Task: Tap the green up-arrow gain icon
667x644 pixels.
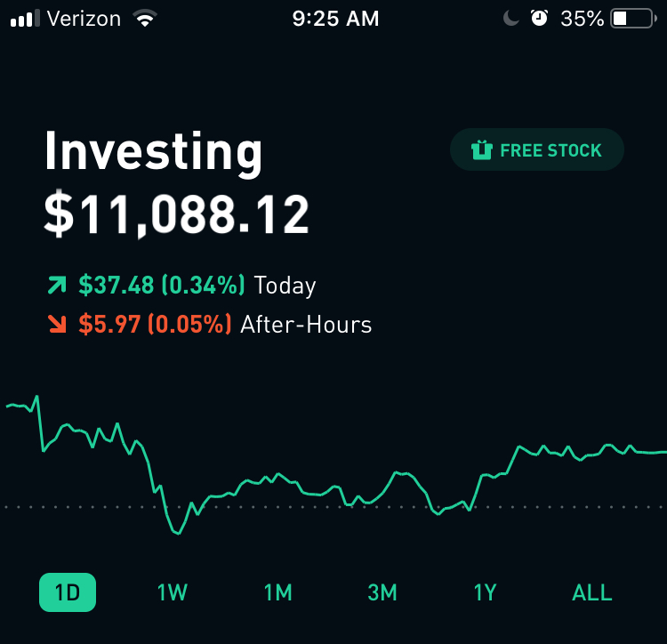Action: coord(57,286)
